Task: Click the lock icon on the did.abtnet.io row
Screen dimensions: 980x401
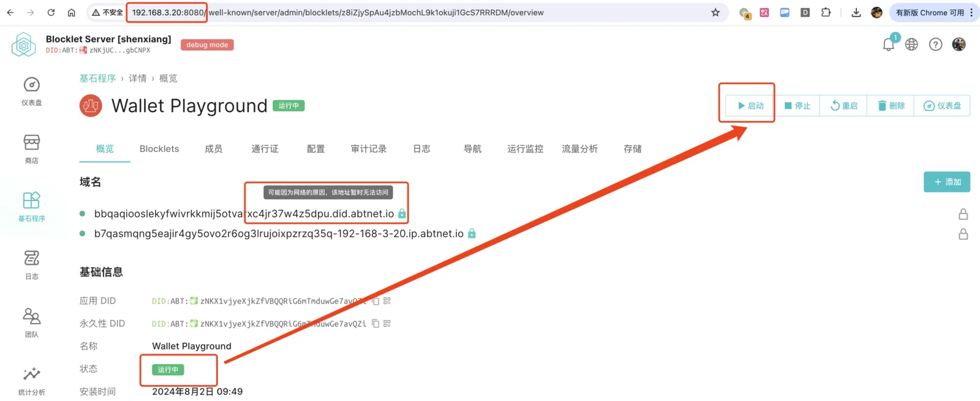Action: point(963,214)
